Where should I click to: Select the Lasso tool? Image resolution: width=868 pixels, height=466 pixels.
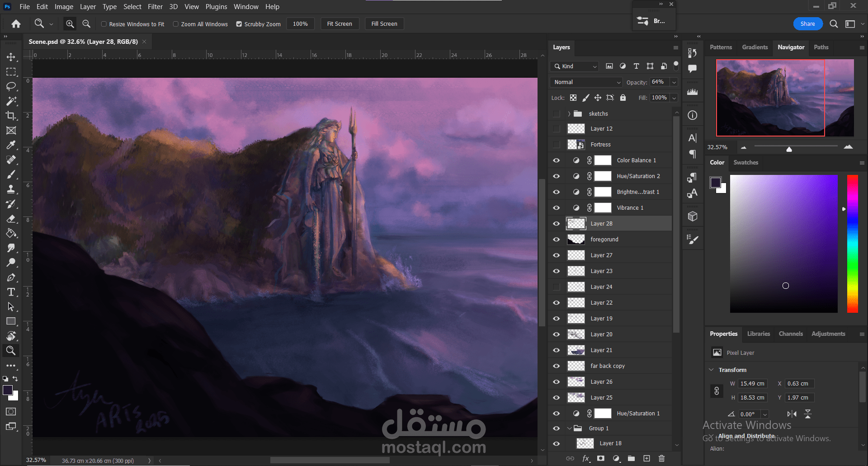pos(11,86)
